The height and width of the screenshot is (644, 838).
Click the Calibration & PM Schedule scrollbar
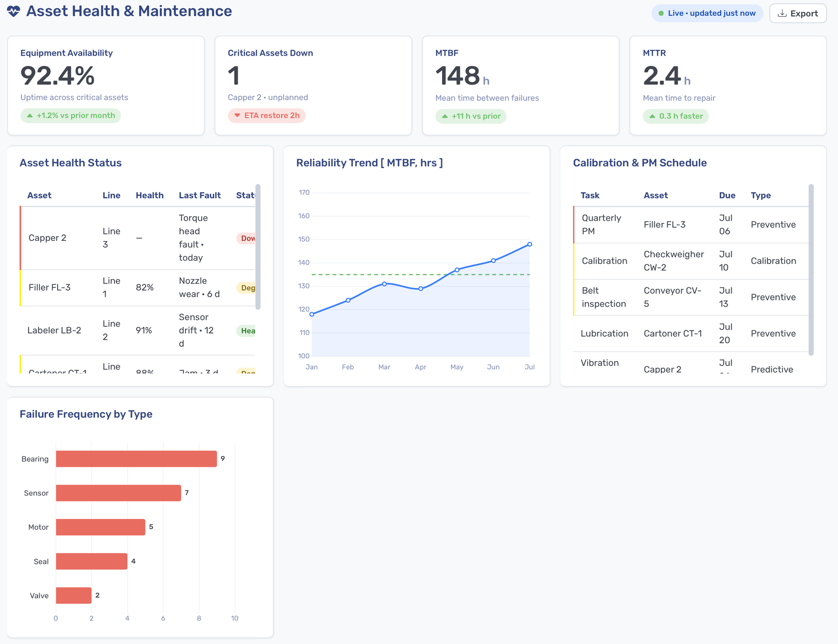(x=811, y=270)
